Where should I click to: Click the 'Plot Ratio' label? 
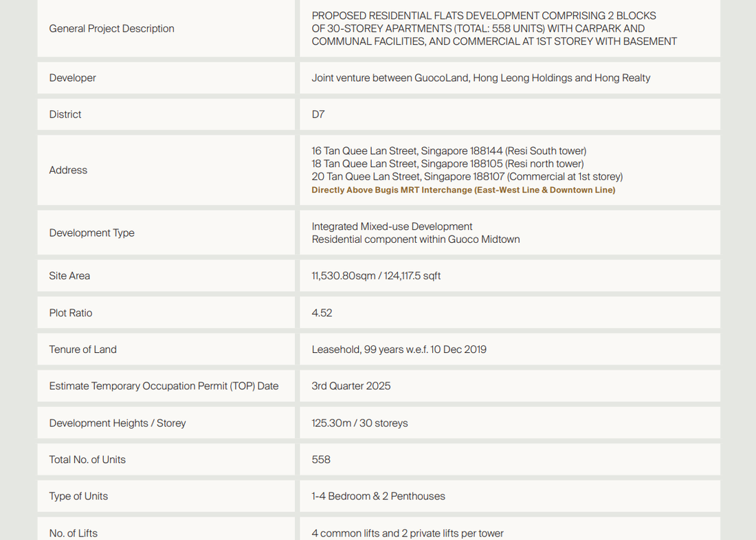pos(70,313)
